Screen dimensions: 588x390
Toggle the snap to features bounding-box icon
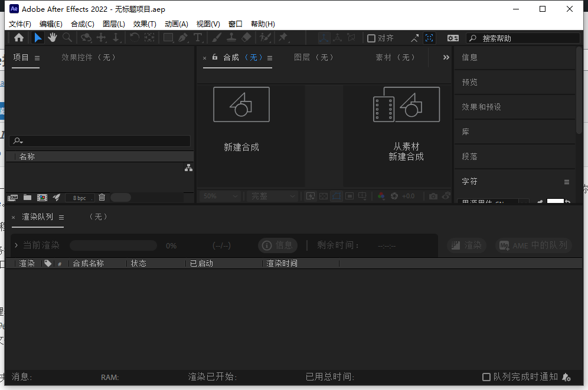pos(429,38)
